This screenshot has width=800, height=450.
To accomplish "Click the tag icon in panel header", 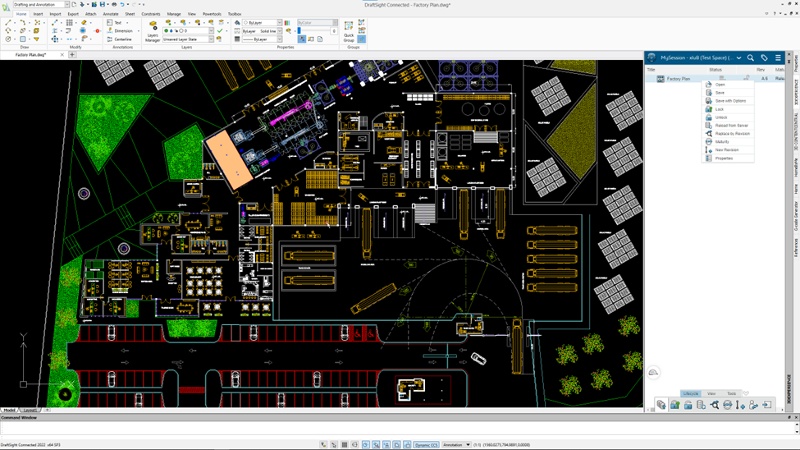I will pos(764,58).
